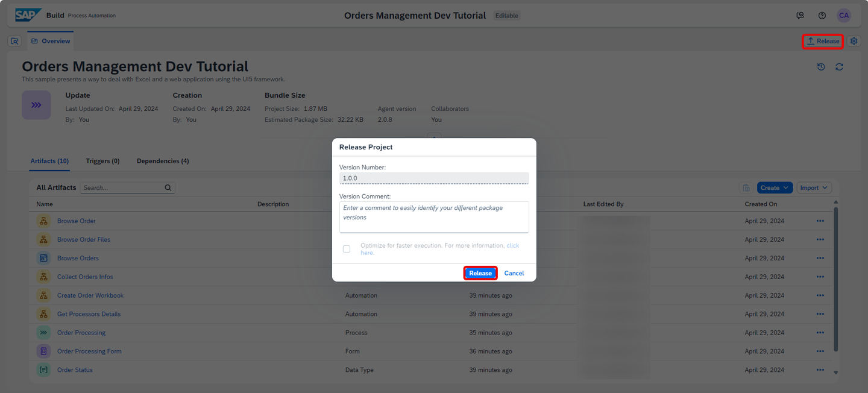The width and height of the screenshot is (868, 393).
Task: Open the Browse Orders artifact link
Action: click(78, 259)
